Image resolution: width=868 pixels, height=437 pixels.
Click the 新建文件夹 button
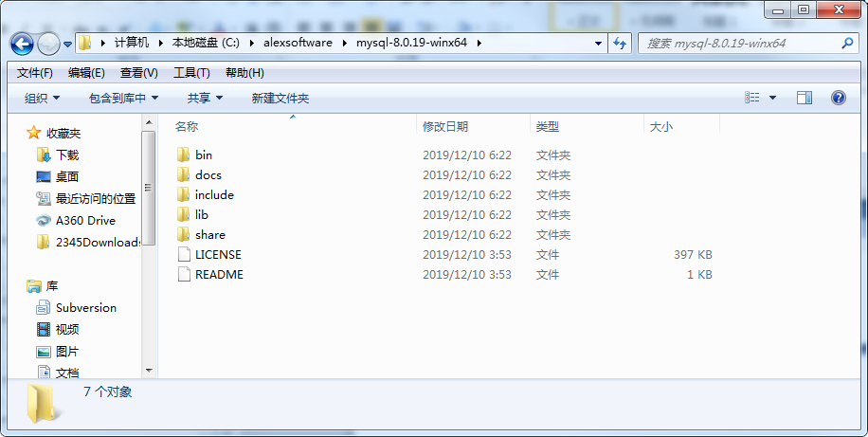(x=280, y=98)
